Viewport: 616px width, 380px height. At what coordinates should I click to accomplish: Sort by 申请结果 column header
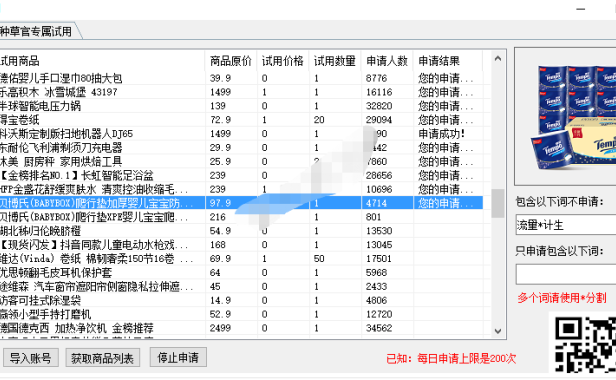pos(448,61)
